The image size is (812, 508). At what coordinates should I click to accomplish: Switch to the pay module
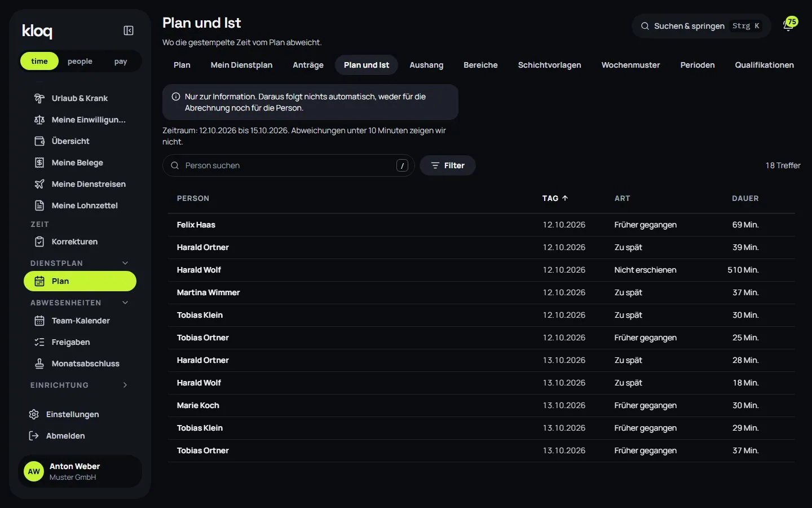pyautogui.click(x=121, y=61)
